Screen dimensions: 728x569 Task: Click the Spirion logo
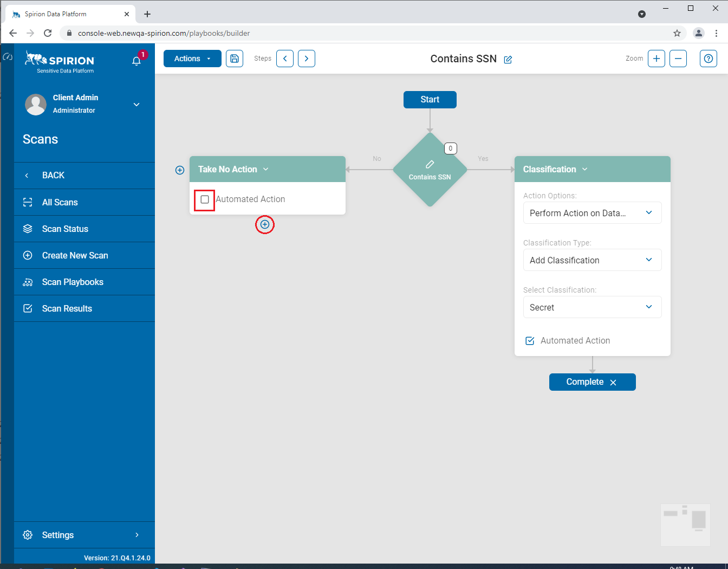(x=60, y=62)
